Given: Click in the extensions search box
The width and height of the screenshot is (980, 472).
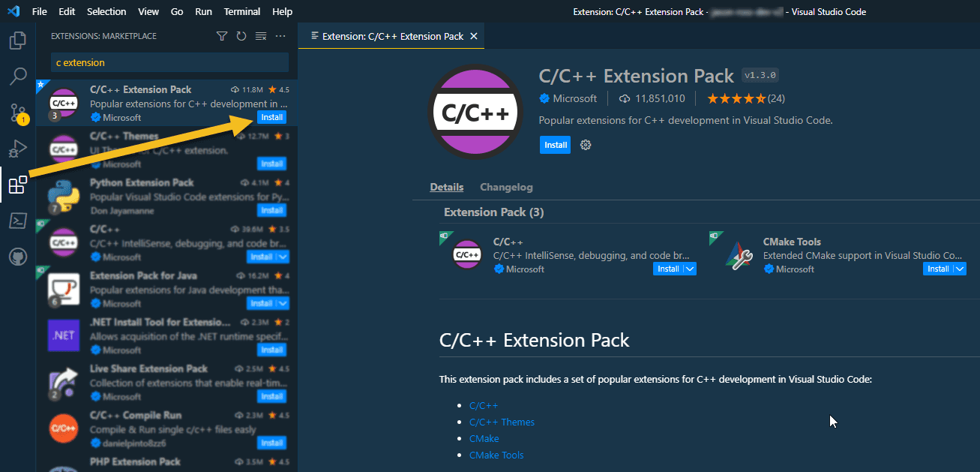Looking at the screenshot, I should 169,62.
